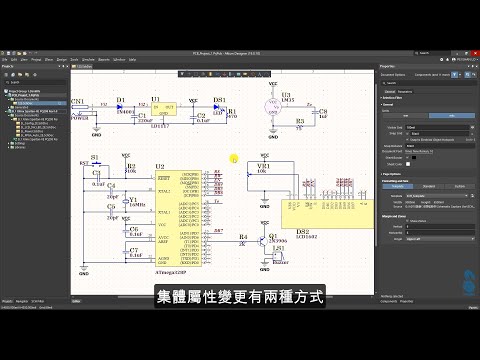The width and height of the screenshot is (480, 360).
Task: Click the Snap Distance input field
Action: 440,146
